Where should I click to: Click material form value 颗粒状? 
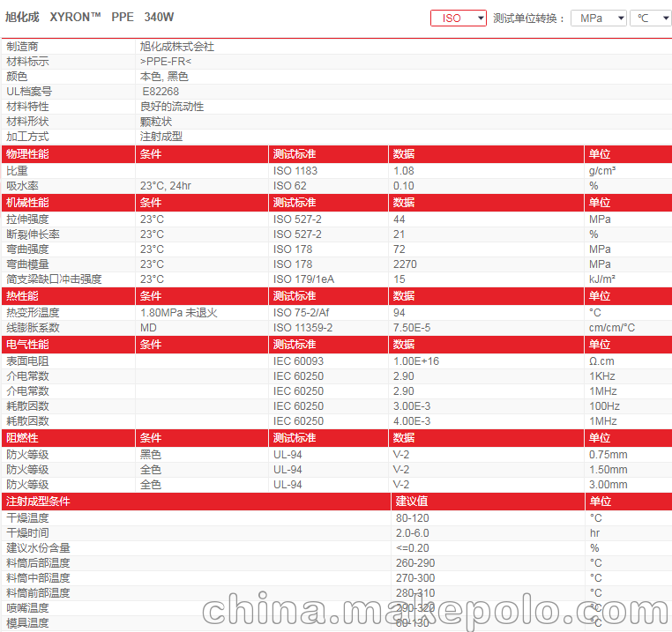click(156, 122)
